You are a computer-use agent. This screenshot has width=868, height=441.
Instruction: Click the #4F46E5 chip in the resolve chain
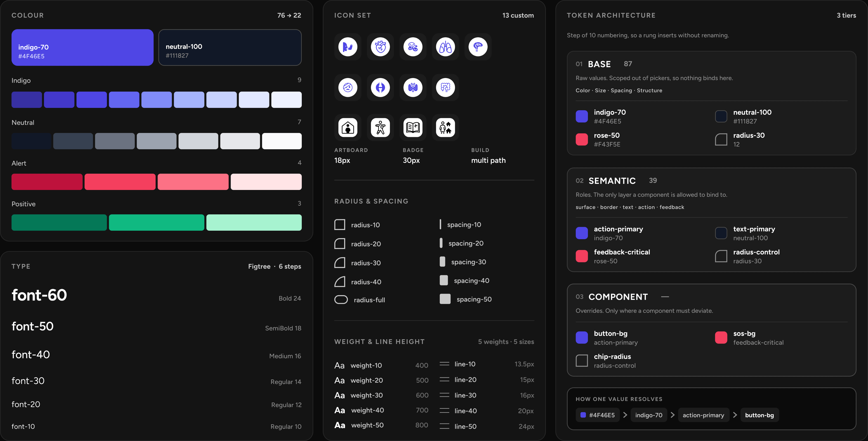[x=597, y=415]
